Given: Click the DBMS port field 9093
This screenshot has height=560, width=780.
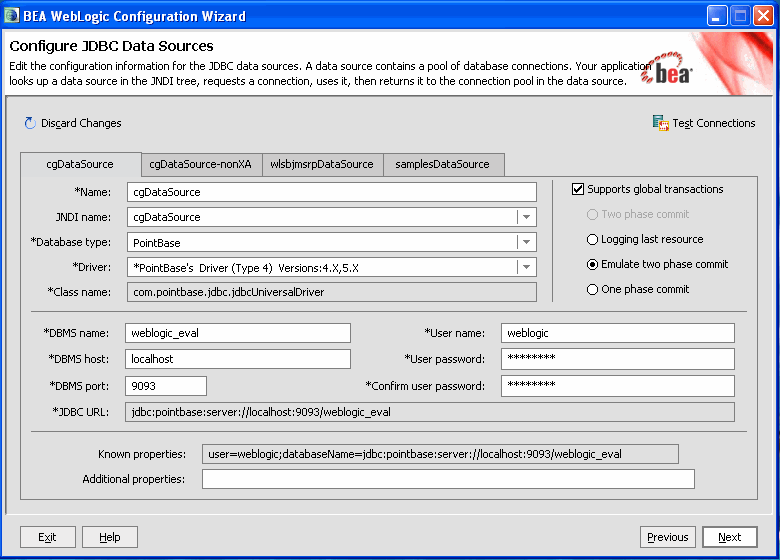Looking at the screenshot, I should click(166, 386).
